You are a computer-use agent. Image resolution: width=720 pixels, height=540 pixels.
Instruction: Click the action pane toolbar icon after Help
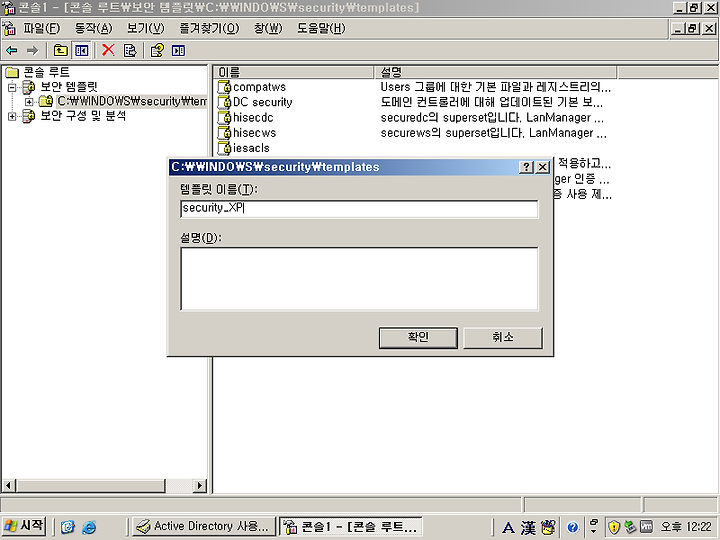point(179,51)
